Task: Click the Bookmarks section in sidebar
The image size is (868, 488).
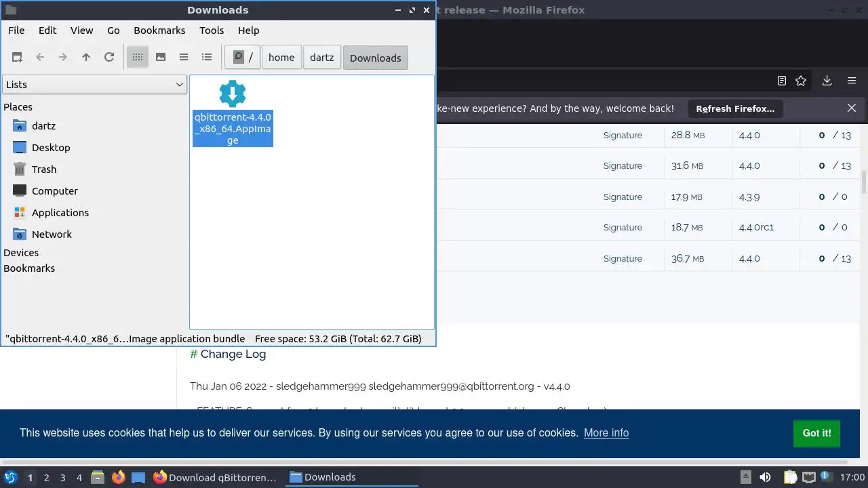Action: [29, 268]
